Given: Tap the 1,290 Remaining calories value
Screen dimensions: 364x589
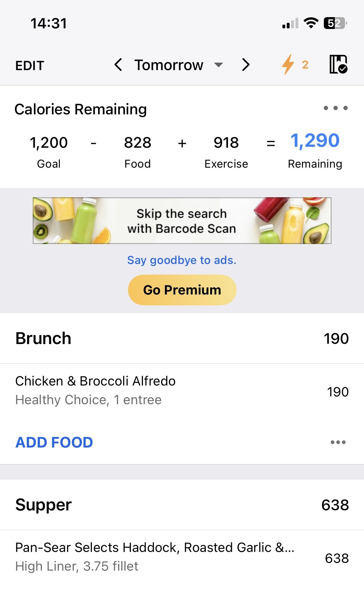Looking at the screenshot, I should pos(315,141).
